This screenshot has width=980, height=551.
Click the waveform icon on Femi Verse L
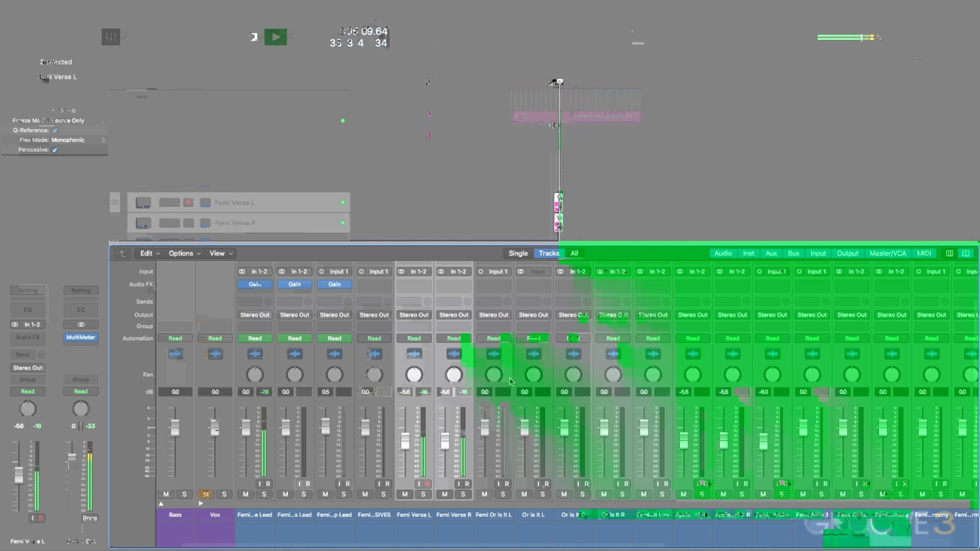[414, 354]
